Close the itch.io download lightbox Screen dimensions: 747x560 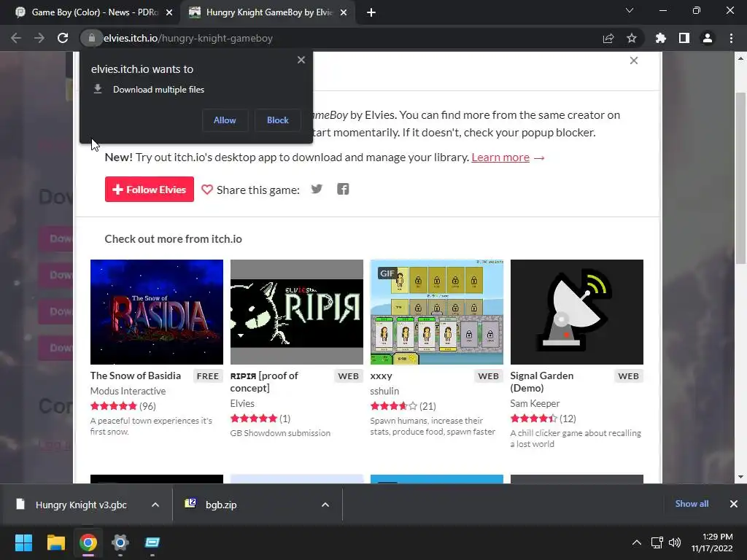tap(634, 61)
